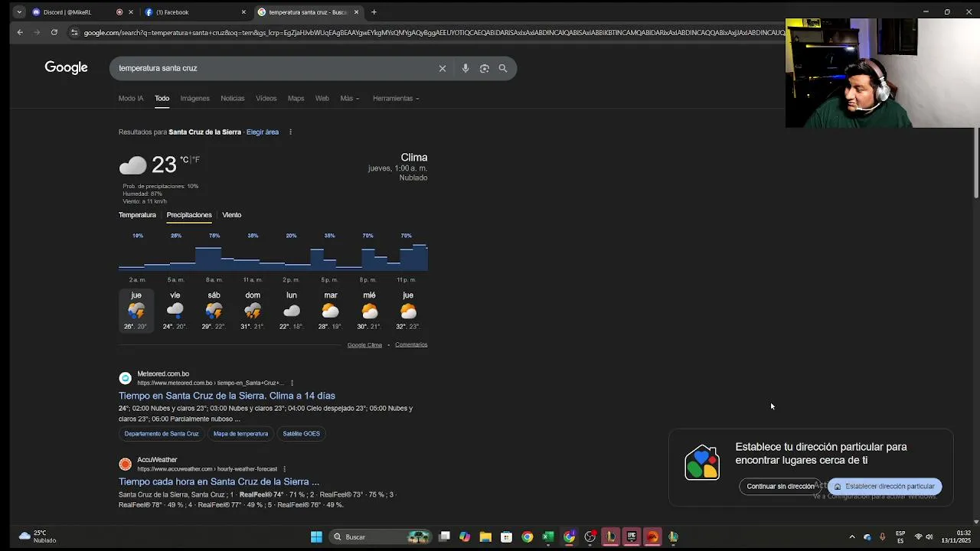Open the tab search chevron in Chrome
This screenshot has width=980, height=551.
pyautogui.click(x=18, y=12)
